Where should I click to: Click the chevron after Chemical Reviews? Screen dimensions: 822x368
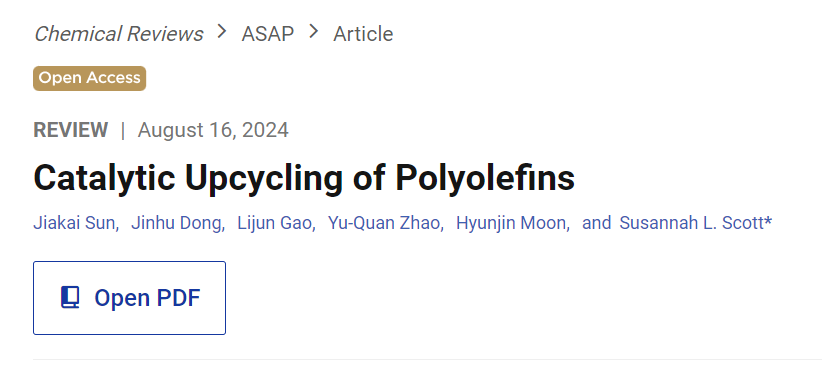pos(222,33)
